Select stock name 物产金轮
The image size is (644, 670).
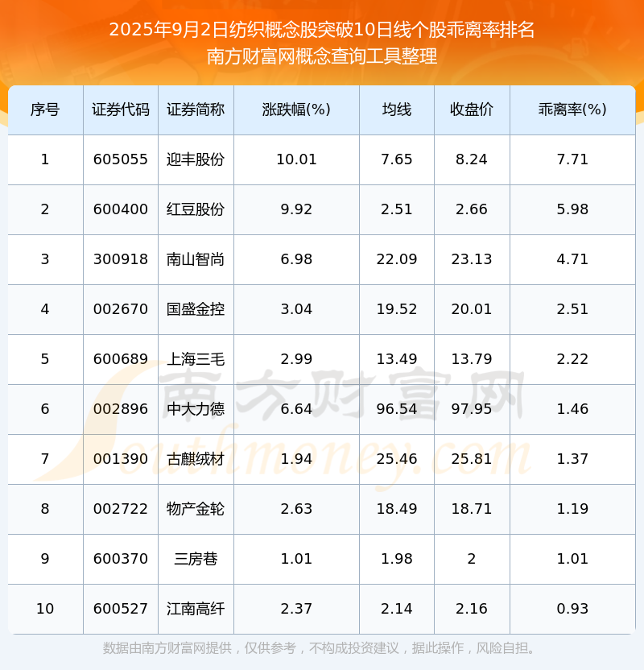click(196, 509)
